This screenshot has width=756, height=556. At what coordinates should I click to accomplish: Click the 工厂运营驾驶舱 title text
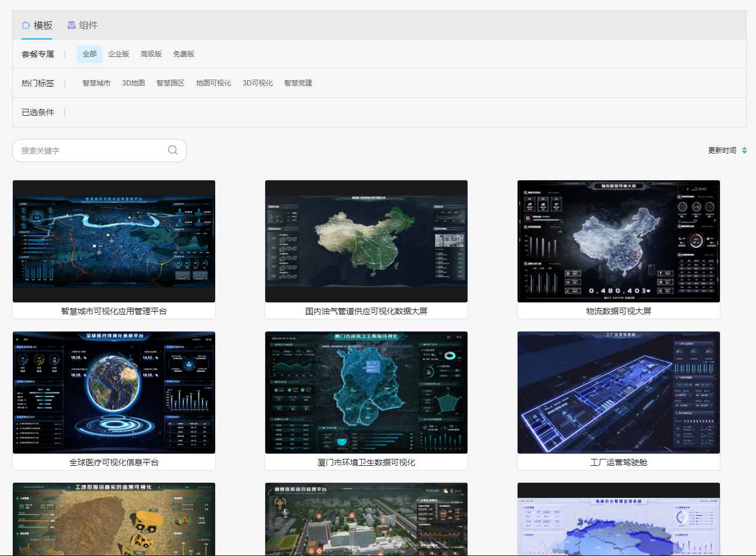tap(619, 462)
